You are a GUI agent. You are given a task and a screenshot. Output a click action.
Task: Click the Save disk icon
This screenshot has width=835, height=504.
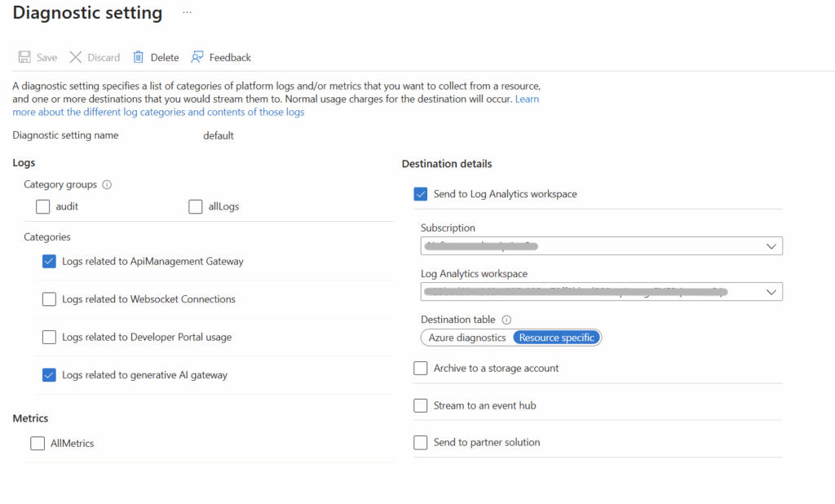[x=24, y=57]
